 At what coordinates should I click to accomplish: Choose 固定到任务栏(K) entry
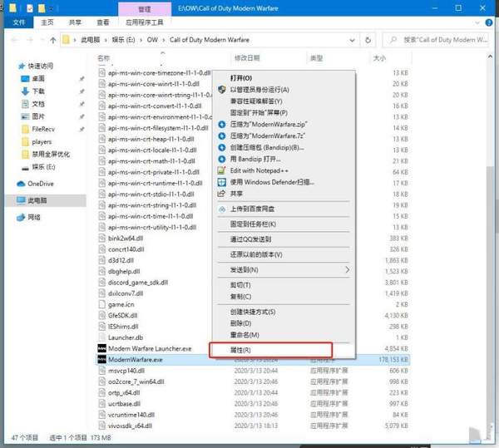253,224
